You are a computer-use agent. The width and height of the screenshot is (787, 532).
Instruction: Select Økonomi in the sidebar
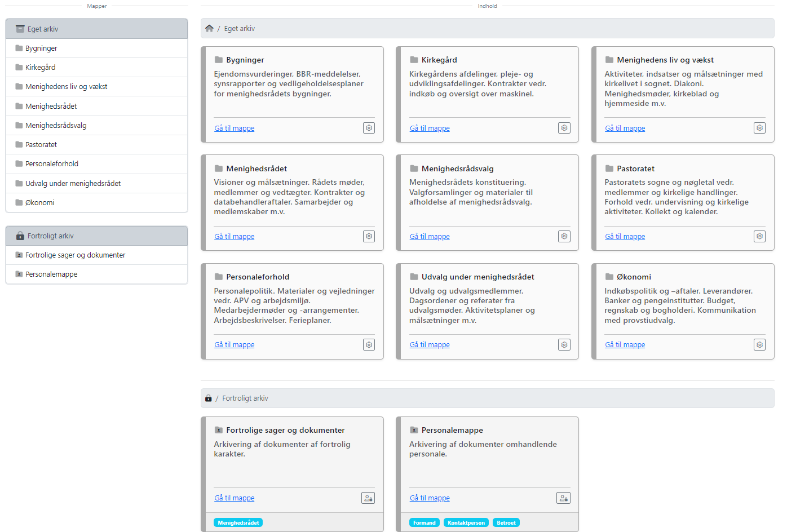(x=96, y=203)
